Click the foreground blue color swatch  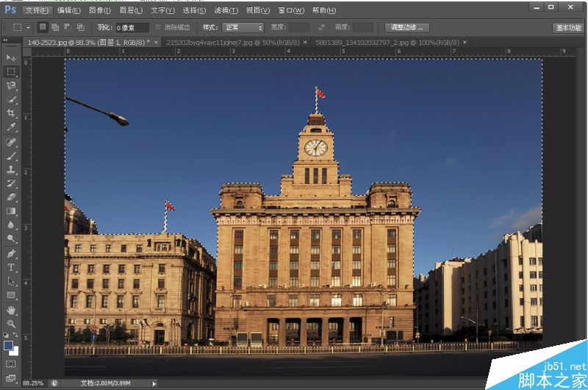coord(8,345)
